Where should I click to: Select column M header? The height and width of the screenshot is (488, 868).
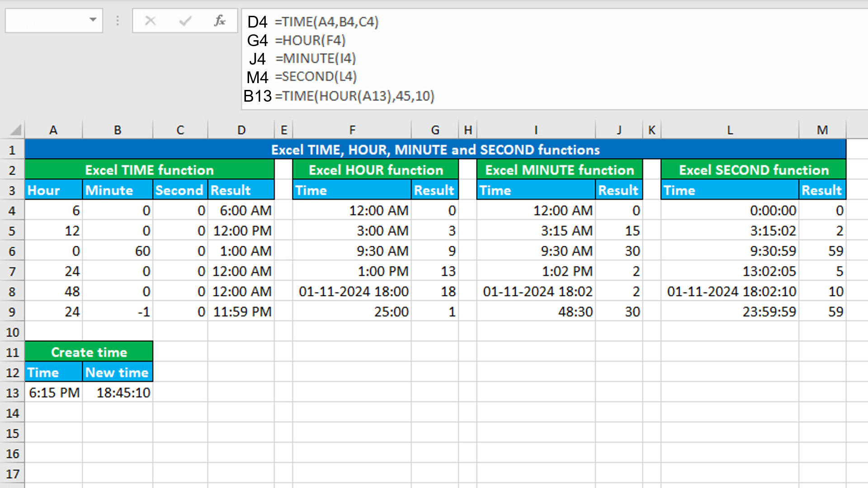click(x=822, y=130)
